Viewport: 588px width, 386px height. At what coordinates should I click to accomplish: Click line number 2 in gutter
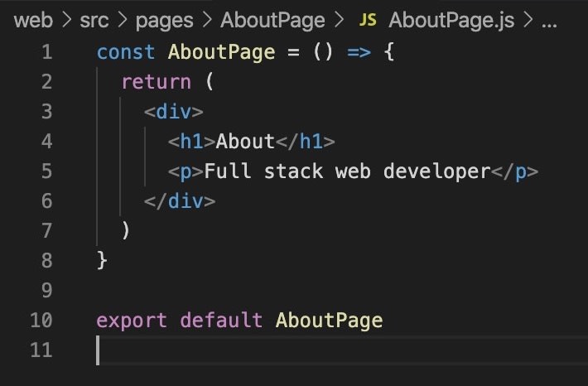click(47, 82)
